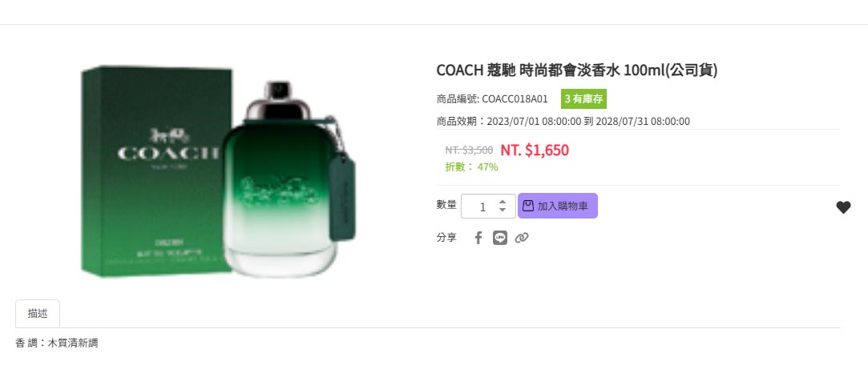Select product code COACC018A01

(515, 99)
